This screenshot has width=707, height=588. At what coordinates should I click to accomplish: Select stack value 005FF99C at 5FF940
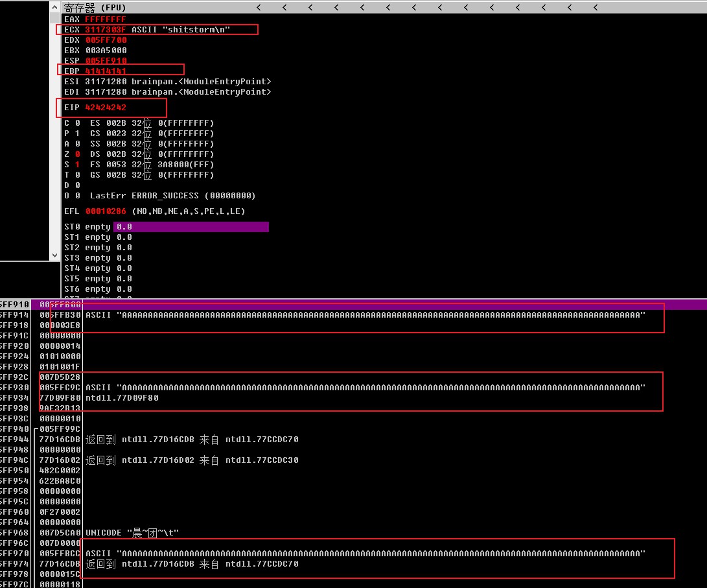[x=60, y=429]
